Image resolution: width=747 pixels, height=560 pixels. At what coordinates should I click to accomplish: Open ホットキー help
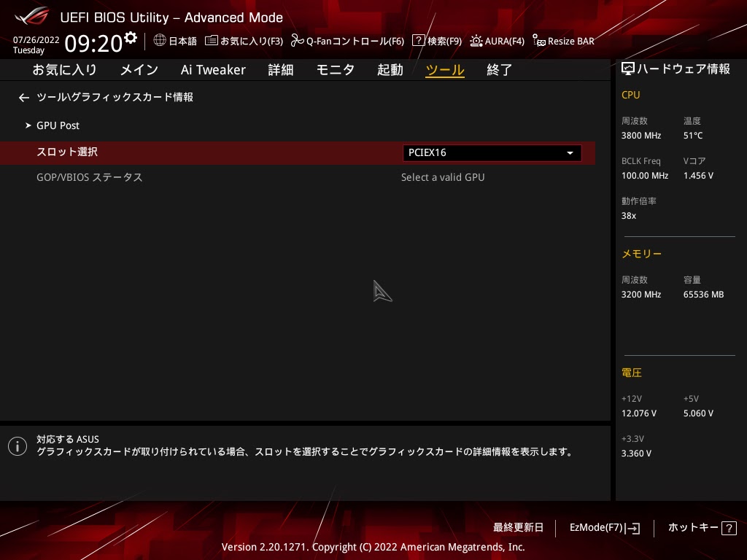click(x=693, y=528)
